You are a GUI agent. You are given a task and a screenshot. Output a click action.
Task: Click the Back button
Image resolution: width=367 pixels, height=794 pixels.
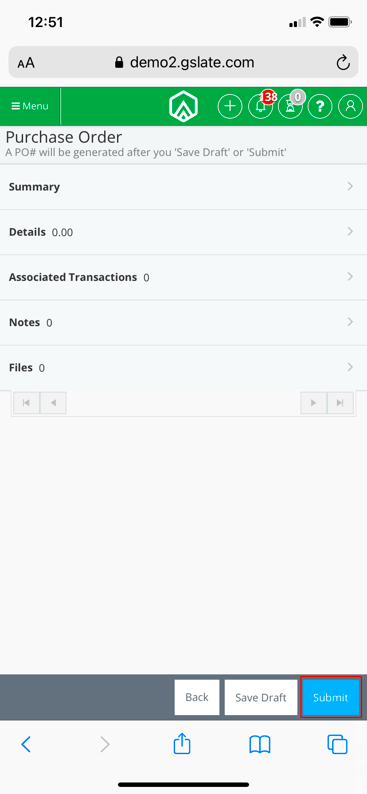(197, 697)
